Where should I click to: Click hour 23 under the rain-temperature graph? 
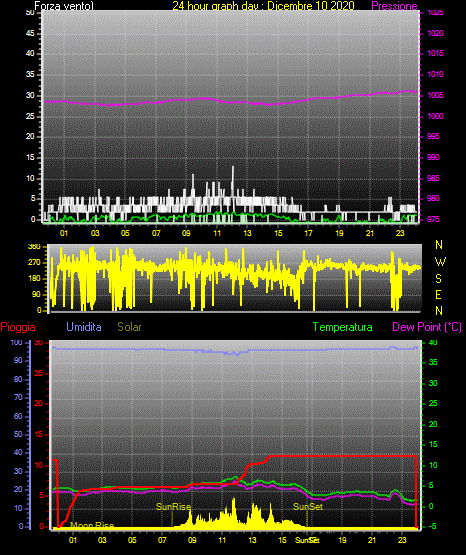coord(402,540)
